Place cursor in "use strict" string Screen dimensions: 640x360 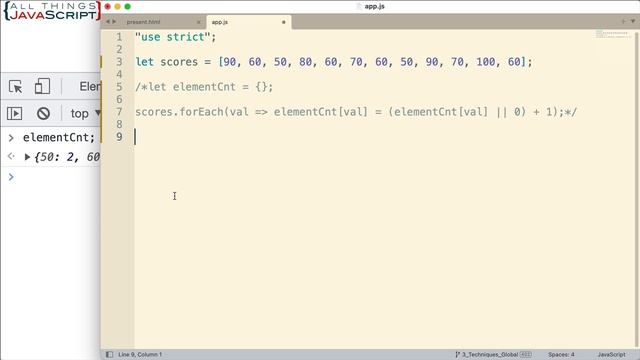tap(173, 37)
